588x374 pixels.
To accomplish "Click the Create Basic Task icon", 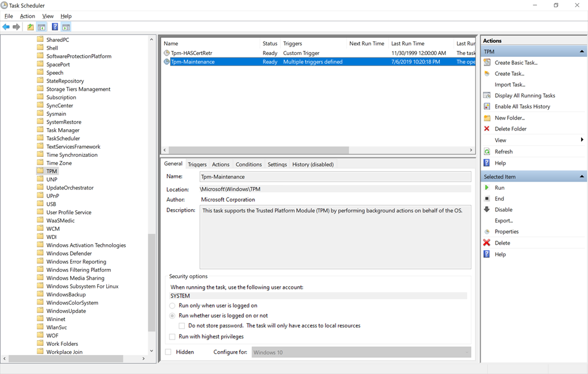I will click(x=487, y=63).
